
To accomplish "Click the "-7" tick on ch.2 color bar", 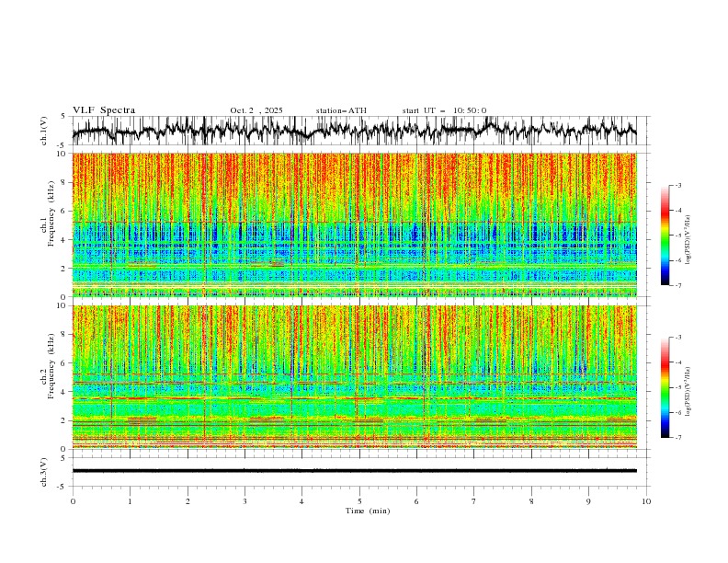I will point(677,437).
